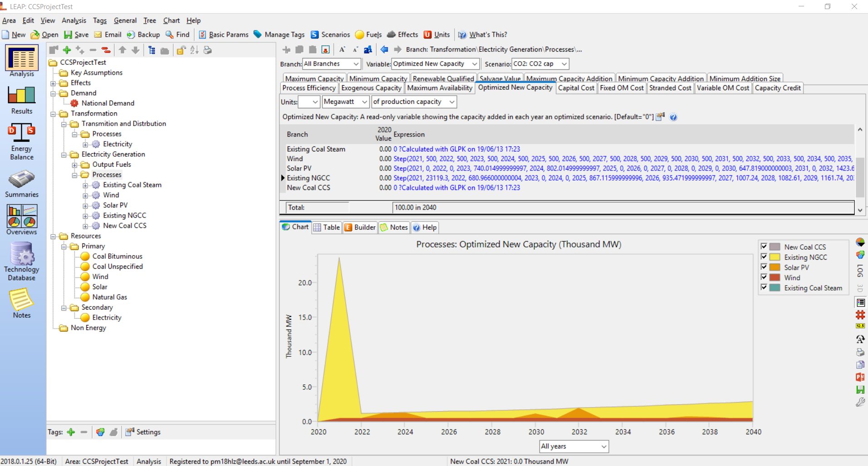Image resolution: width=868 pixels, height=466 pixels.
Task: Click the Scenarios toolbar button
Action: [x=330, y=34]
